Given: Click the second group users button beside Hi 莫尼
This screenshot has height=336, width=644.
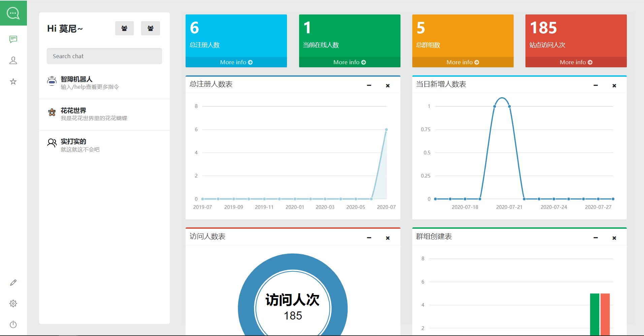Looking at the screenshot, I should click(x=151, y=28).
